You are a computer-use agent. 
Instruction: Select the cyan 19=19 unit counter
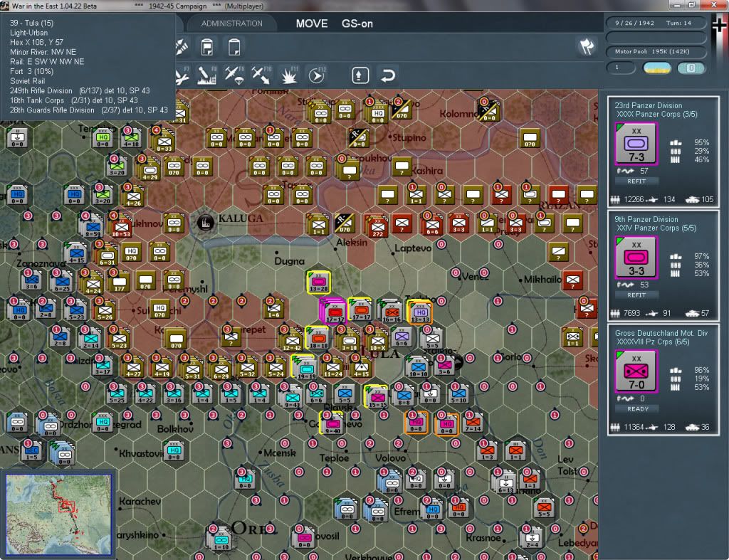point(305,369)
